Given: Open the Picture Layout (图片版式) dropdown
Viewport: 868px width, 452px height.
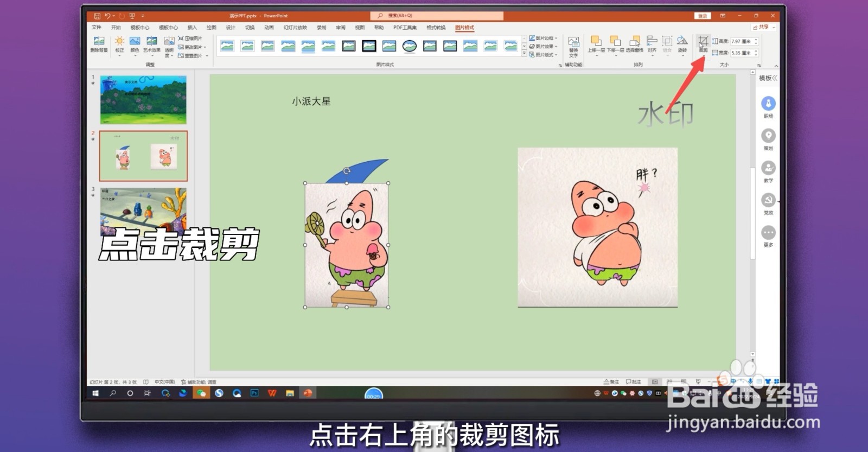Looking at the screenshot, I should (543, 54).
